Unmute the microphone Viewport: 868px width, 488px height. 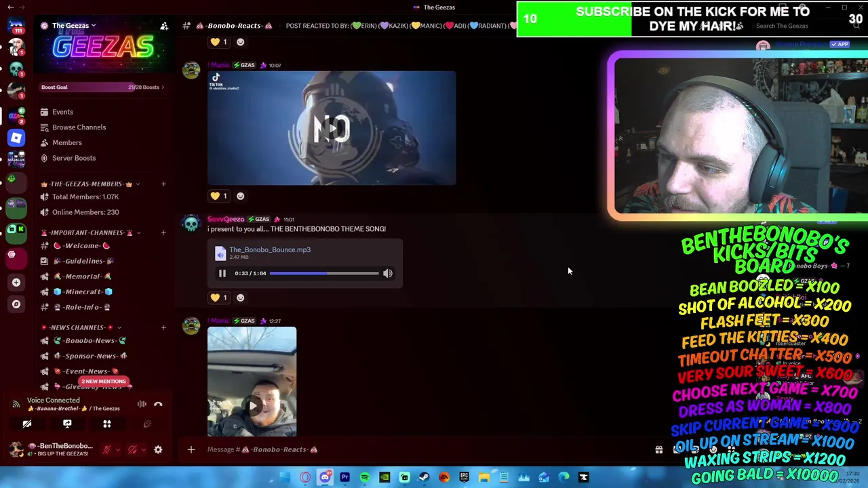[x=106, y=449]
